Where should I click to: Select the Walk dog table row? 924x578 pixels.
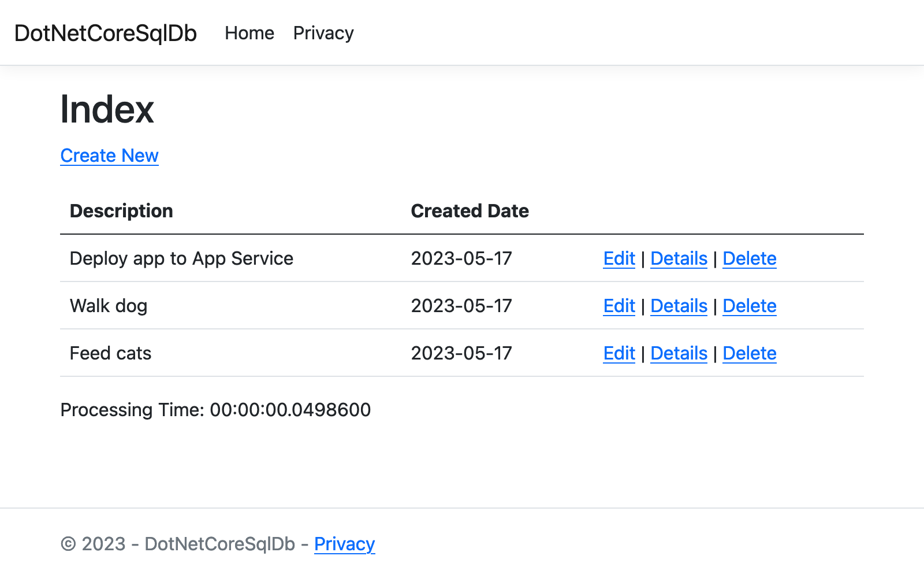click(x=109, y=306)
